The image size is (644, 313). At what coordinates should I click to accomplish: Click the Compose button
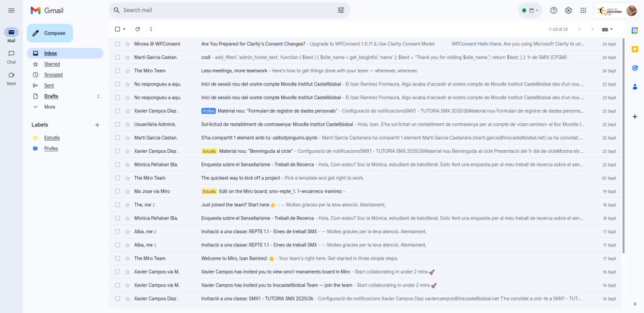(50, 33)
